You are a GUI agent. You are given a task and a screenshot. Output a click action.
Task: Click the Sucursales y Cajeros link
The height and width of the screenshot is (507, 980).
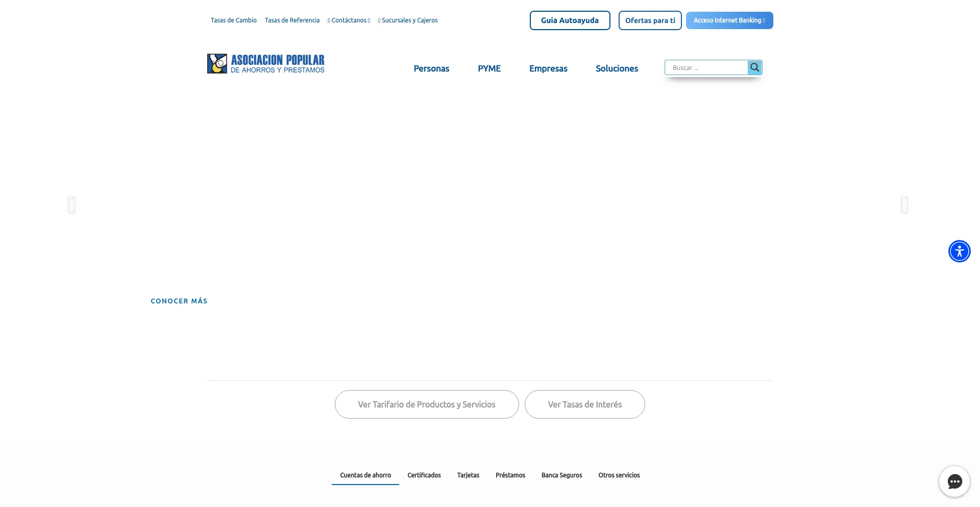pyautogui.click(x=409, y=20)
